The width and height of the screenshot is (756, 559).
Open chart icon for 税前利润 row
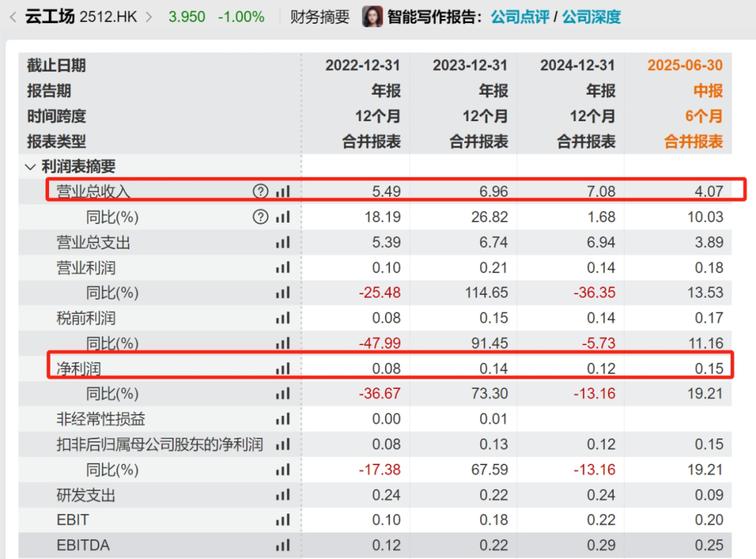(x=282, y=318)
